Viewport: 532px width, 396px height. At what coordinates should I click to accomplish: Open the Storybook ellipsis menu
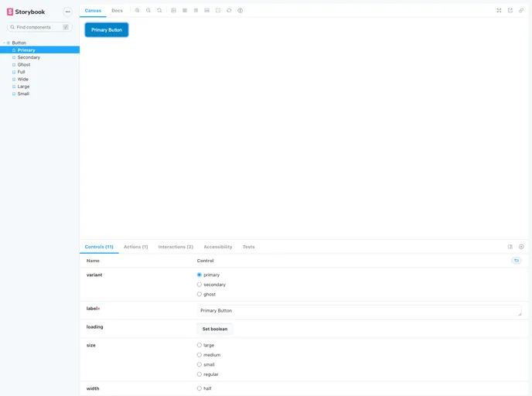coord(67,12)
